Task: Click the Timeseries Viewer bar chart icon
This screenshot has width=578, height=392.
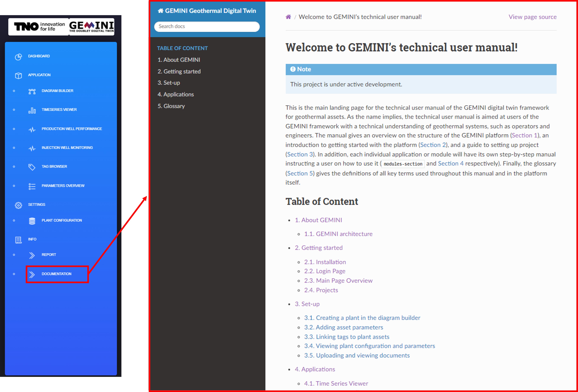Action: [x=32, y=110]
